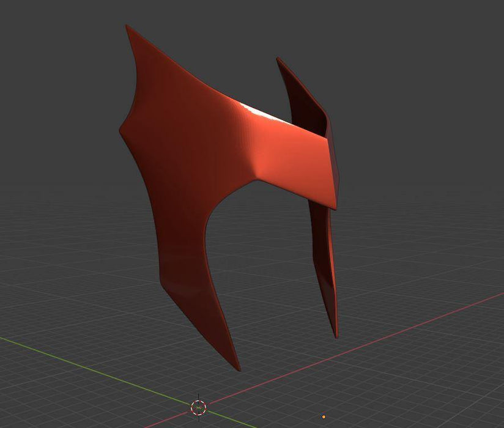Image resolution: width=504 pixels, height=428 pixels.
Task: Click the 3D cursor at the world origin
Action: pyautogui.click(x=198, y=407)
